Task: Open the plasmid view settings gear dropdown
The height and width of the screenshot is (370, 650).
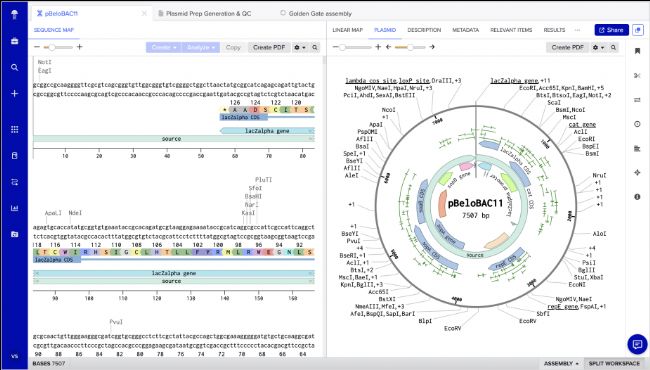Action: click(x=598, y=48)
